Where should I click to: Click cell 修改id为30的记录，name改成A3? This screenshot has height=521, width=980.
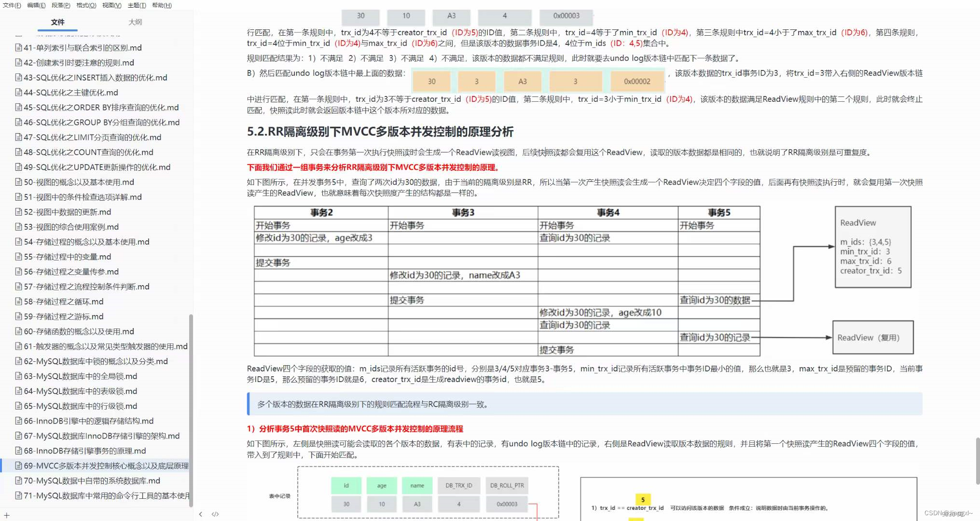tap(463, 275)
